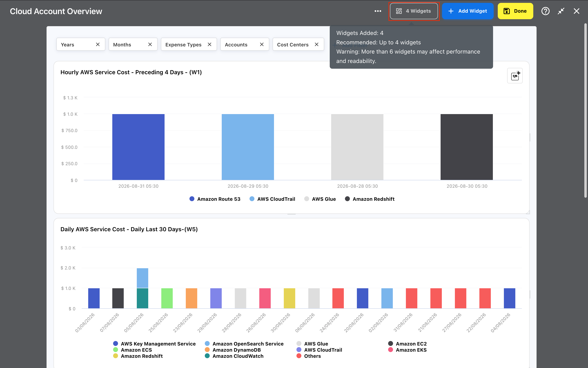Screen dimensions: 588x368
Task: Click the 4 Widgets button
Action: click(414, 11)
